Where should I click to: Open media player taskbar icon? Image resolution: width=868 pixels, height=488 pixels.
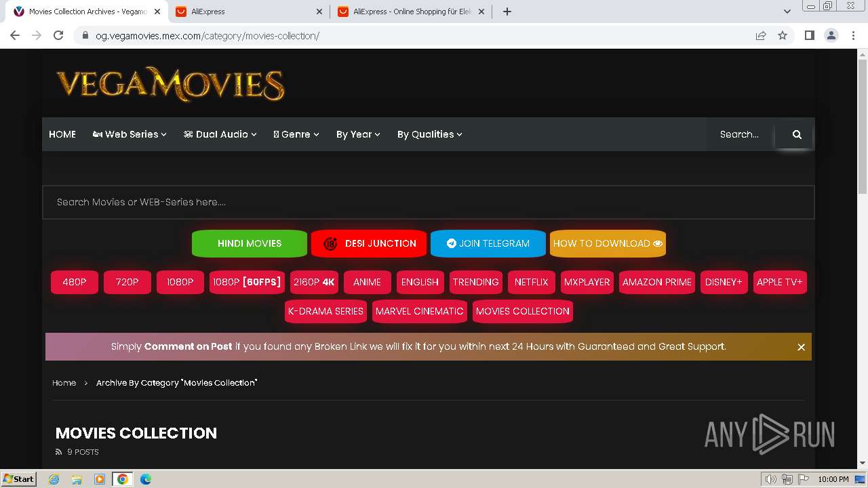coord(100,479)
